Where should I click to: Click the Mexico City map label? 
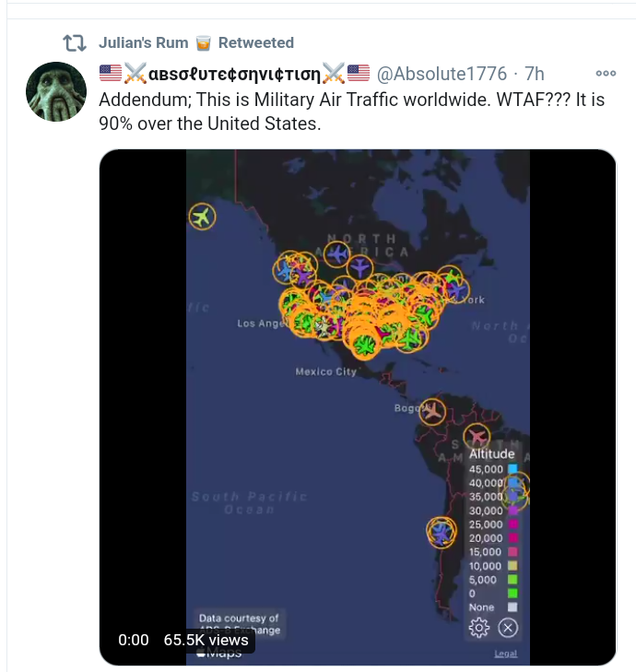coord(325,371)
